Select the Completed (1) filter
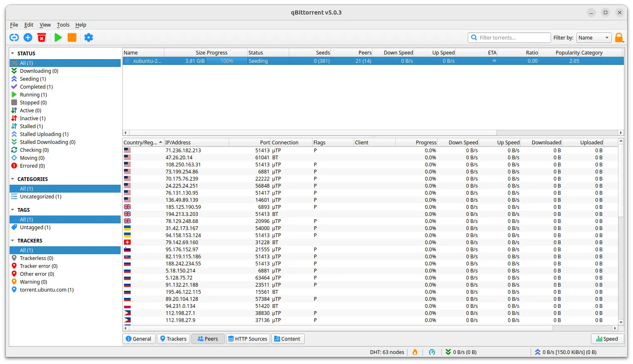The height and width of the screenshot is (364, 633). pos(65,87)
